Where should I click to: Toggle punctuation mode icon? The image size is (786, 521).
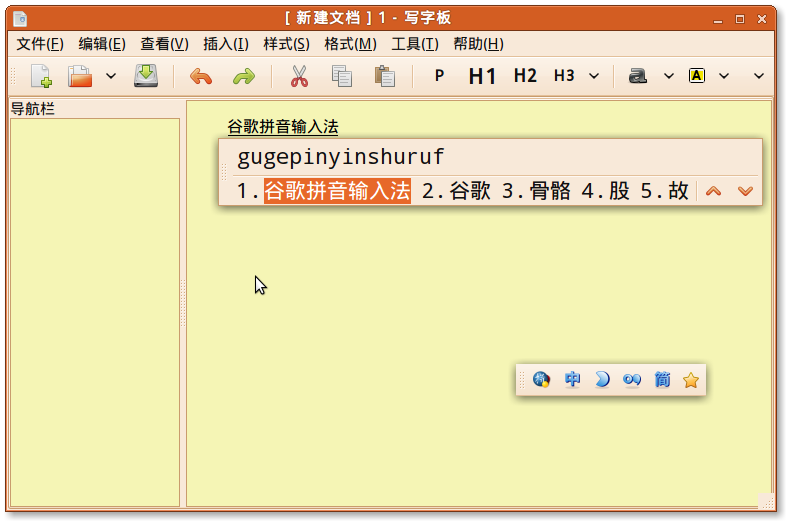pyautogui.click(x=632, y=380)
